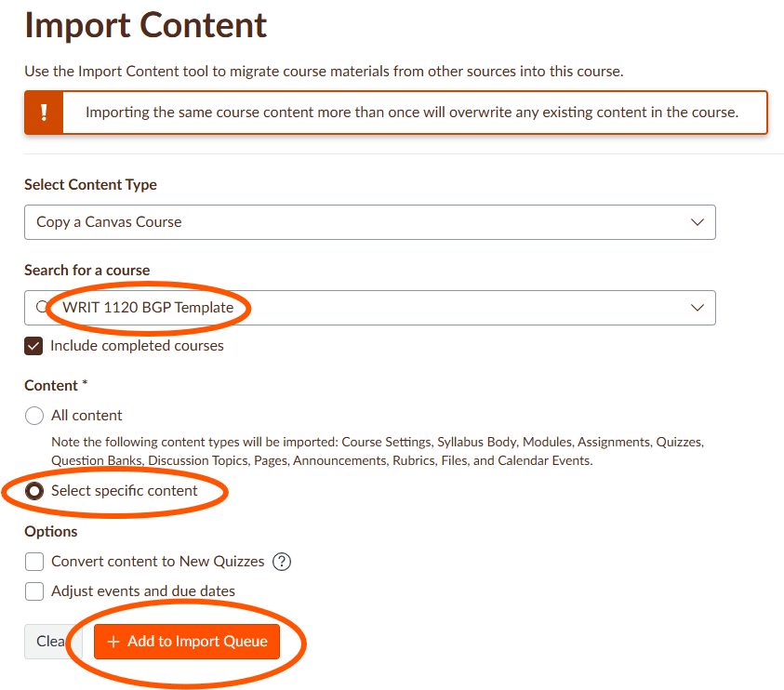The image size is (784, 690).
Task: Click the search magnifier in the course field
Action: coord(40,308)
